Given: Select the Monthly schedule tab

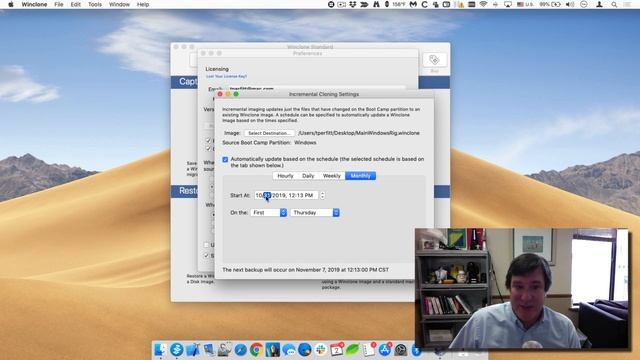Looking at the screenshot, I should (360, 176).
